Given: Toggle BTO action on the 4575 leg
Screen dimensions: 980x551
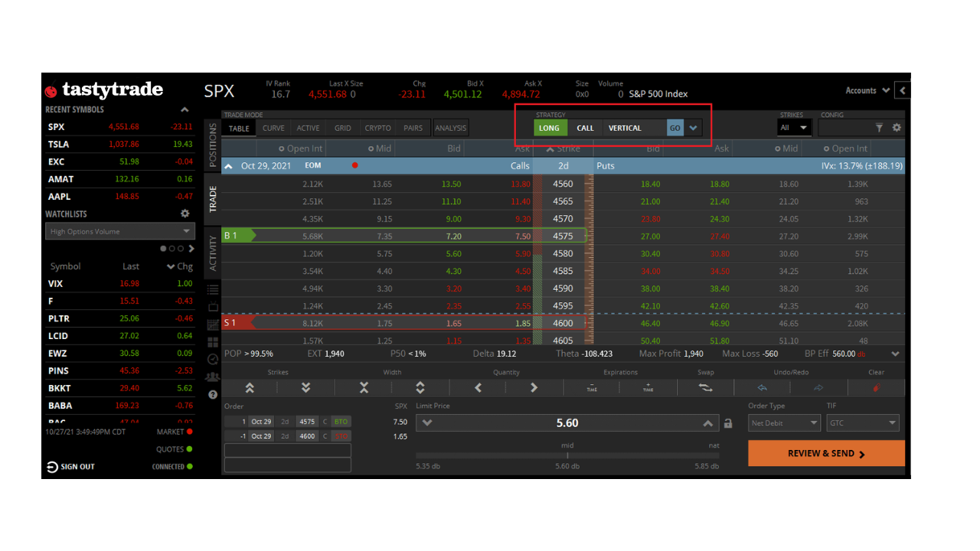Looking at the screenshot, I should click(x=341, y=422).
